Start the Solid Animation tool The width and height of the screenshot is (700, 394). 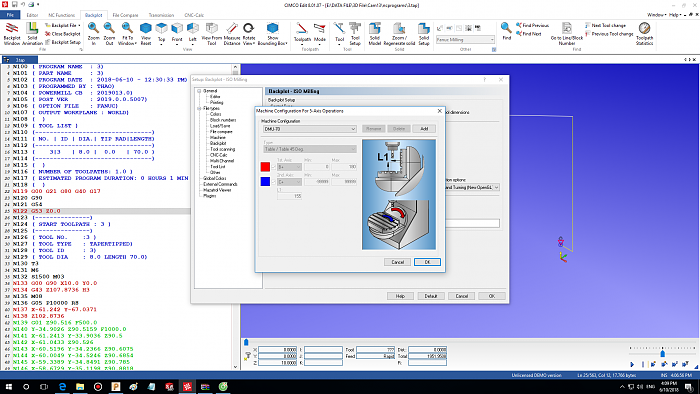point(32,34)
